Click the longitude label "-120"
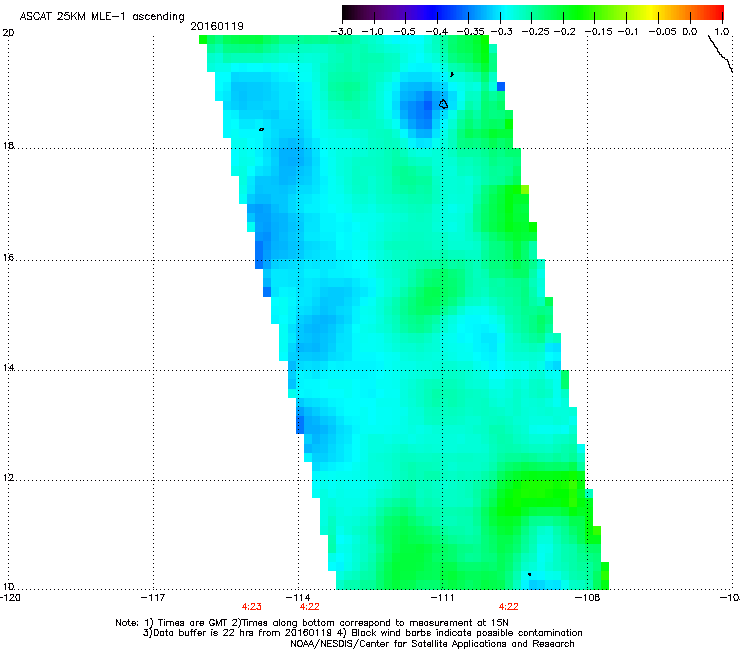The height and width of the screenshot is (650, 740). pyautogui.click(x=10, y=598)
